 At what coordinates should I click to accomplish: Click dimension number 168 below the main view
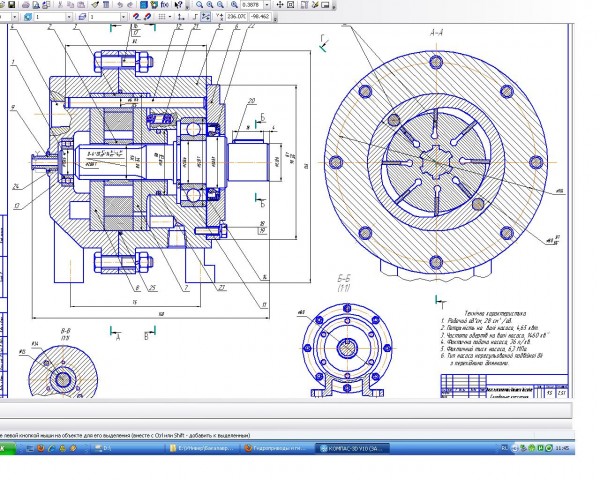pos(161,314)
